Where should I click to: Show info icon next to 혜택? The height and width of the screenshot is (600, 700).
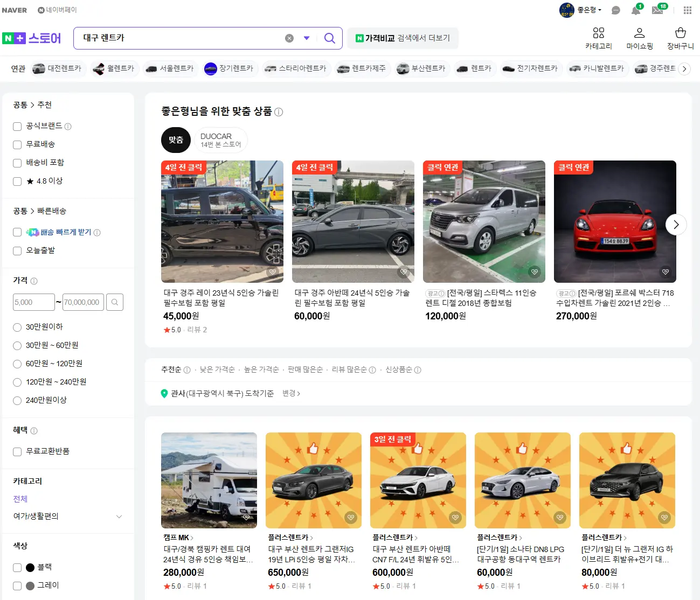coord(34,431)
